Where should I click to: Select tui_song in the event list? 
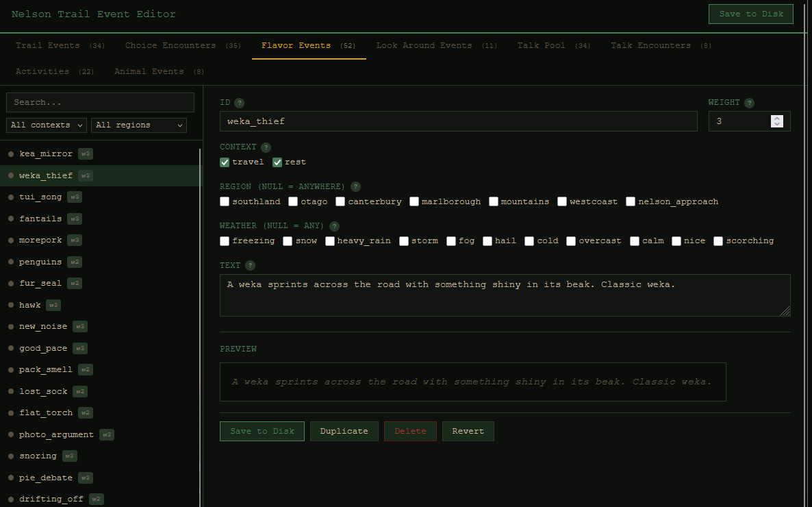(x=99, y=197)
